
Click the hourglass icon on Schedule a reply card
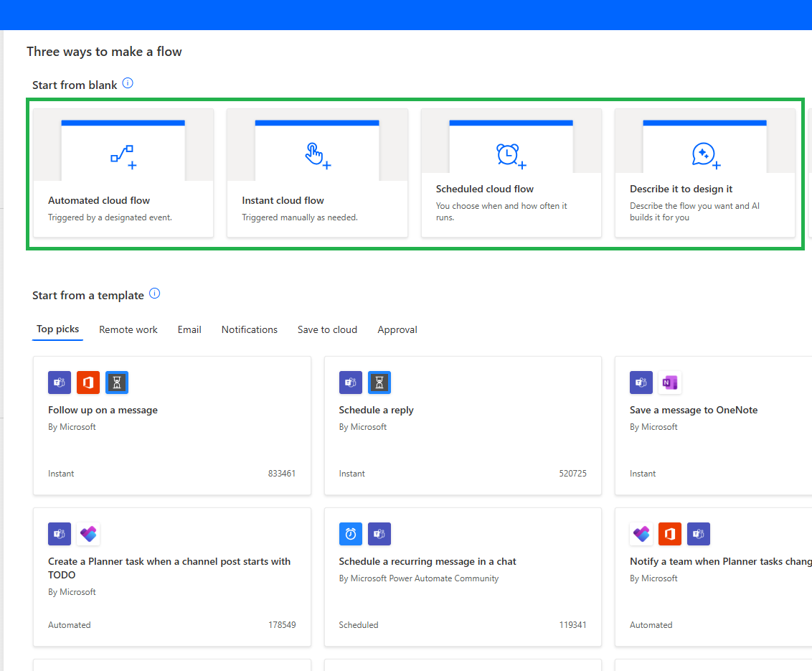click(x=379, y=383)
